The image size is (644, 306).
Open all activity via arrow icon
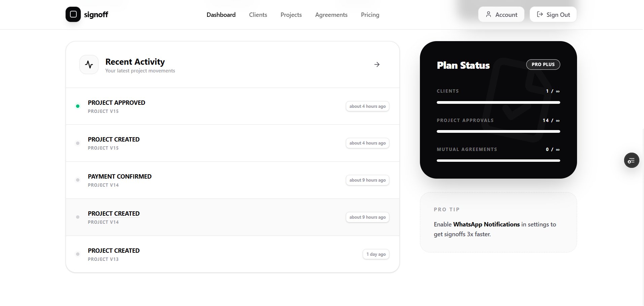tap(377, 64)
